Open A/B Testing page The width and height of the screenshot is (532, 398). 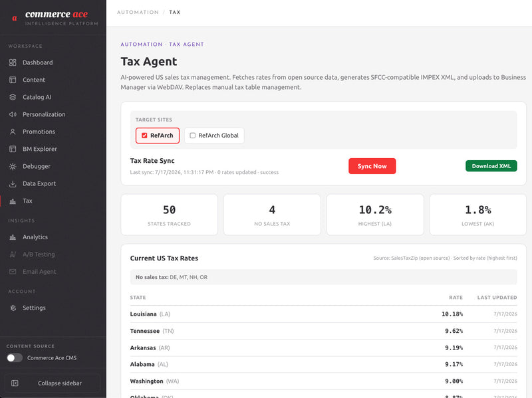(53, 254)
